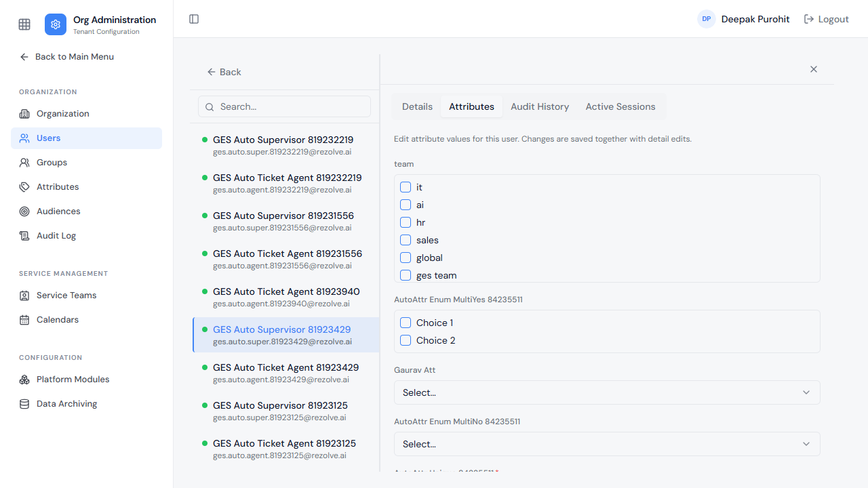868x488 pixels.
Task: Select user GES Auto Supervisor 81923125
Action: click(285, 411)
